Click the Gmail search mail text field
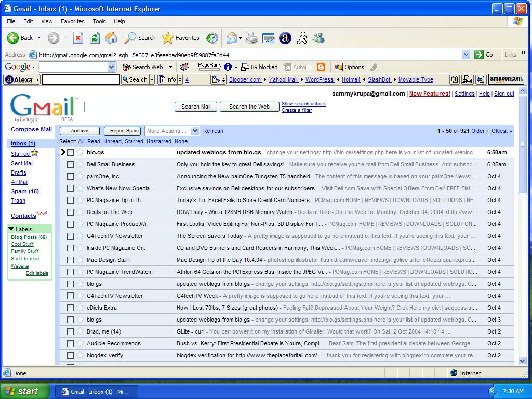The image size is (532, 399). tap(128, 107)
